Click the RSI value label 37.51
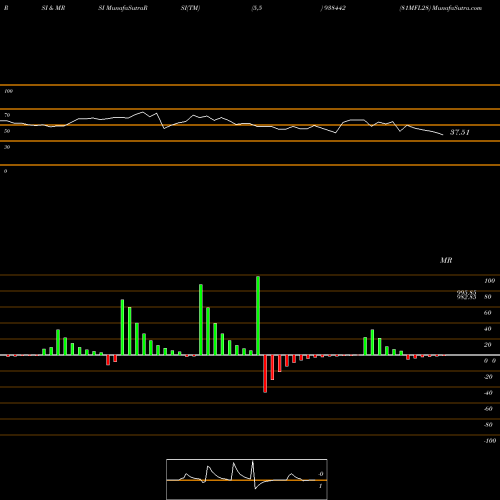This screenshot has width=500, height=500. 460,132
